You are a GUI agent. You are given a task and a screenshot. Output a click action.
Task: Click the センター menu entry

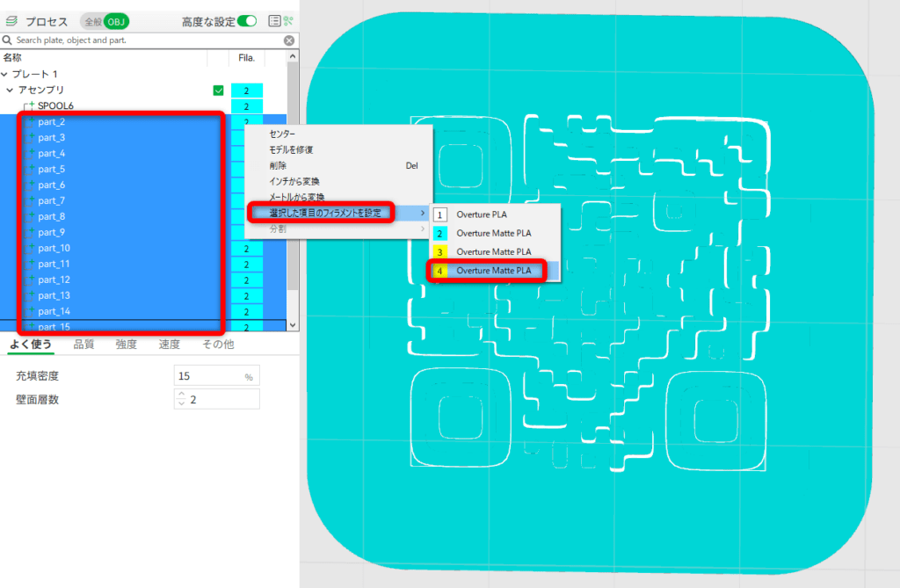(282, 134)
